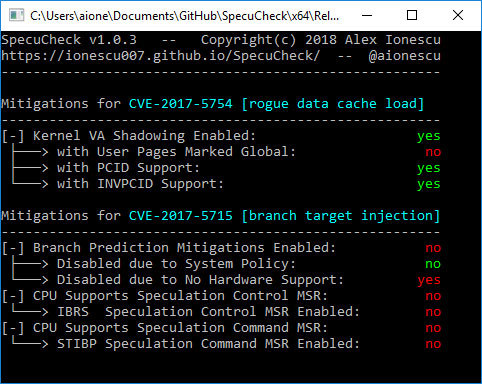The image size is (482, 384).
Task: Close the SpecuCheck console window
Action: coord(458,15)
